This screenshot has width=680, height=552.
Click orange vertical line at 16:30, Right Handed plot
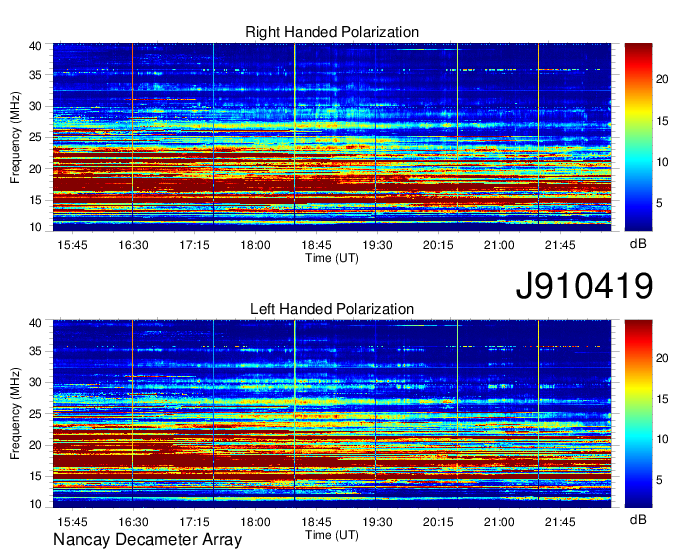pos(133,137)
